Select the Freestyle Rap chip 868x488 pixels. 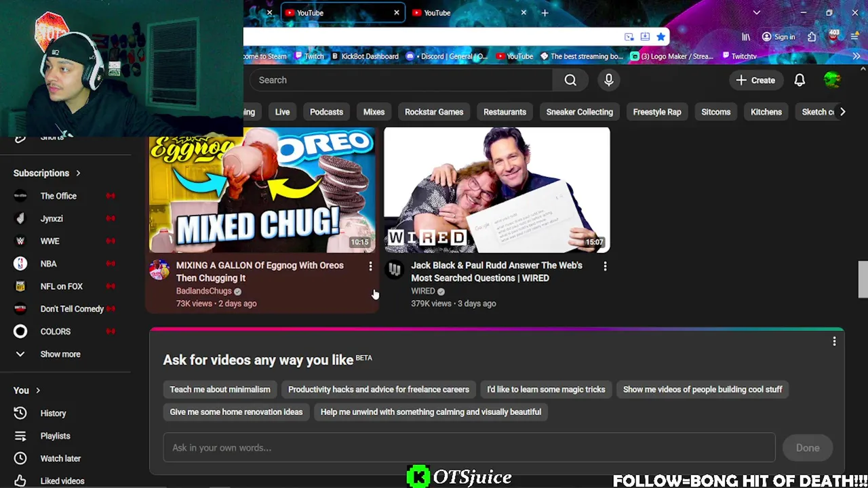pos(657,112)
